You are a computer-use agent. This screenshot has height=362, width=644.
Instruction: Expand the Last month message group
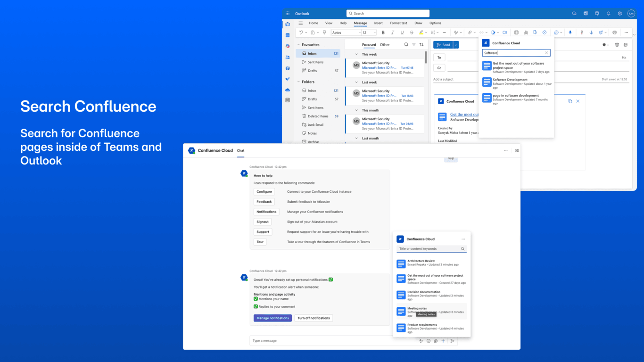[x=356, y=139]
